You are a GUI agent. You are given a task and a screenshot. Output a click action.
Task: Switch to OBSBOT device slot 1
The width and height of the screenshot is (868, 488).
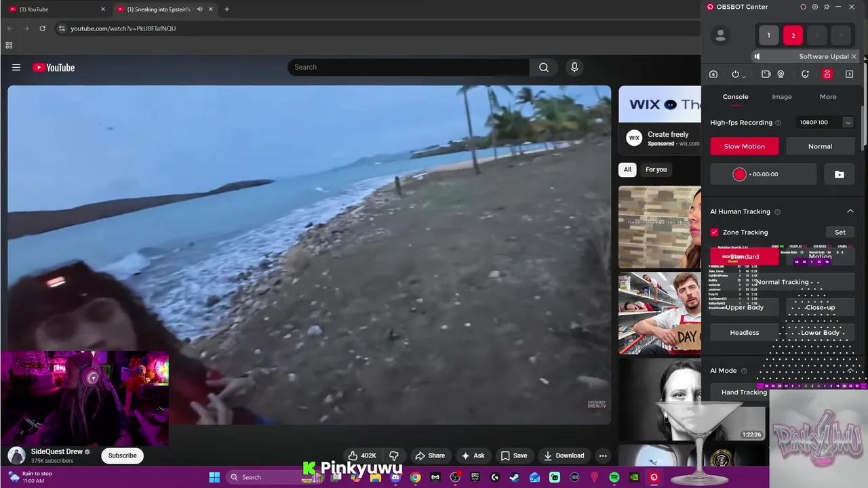tap(768, 35)
